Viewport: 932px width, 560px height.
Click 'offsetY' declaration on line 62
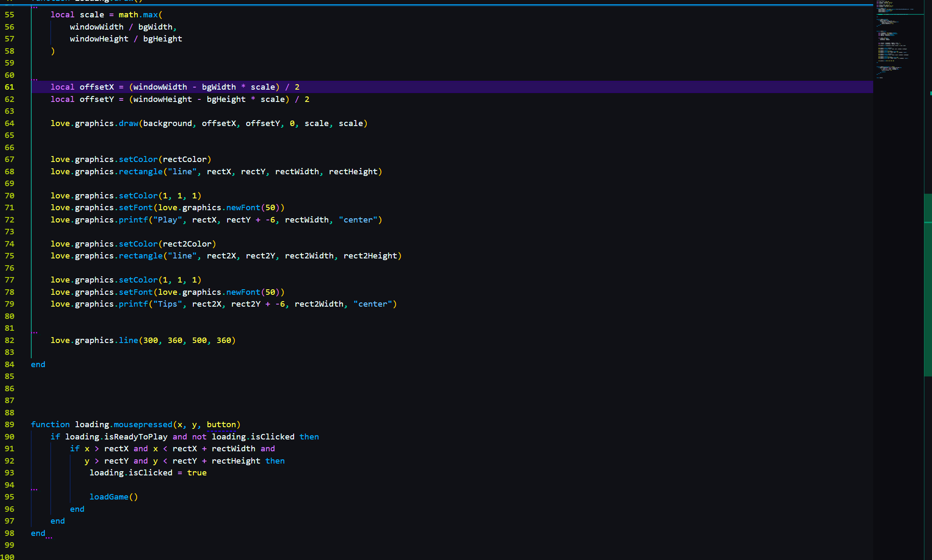click(97, 99)
